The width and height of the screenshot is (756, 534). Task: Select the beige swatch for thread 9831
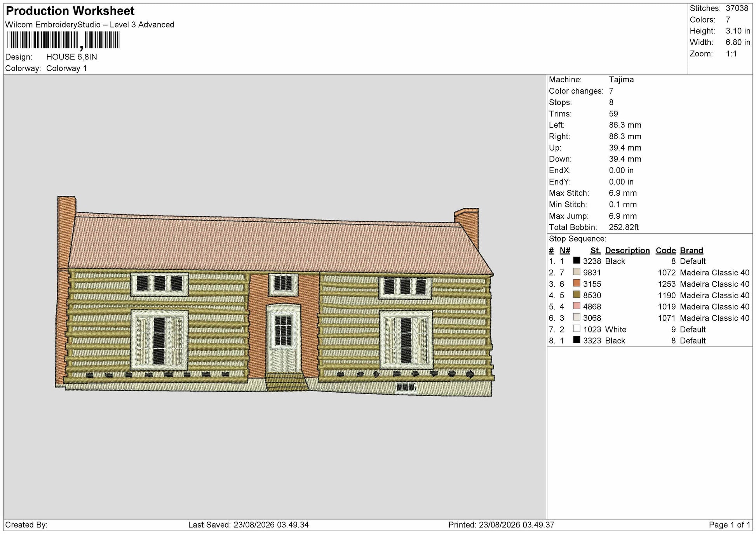coord(577,272)
